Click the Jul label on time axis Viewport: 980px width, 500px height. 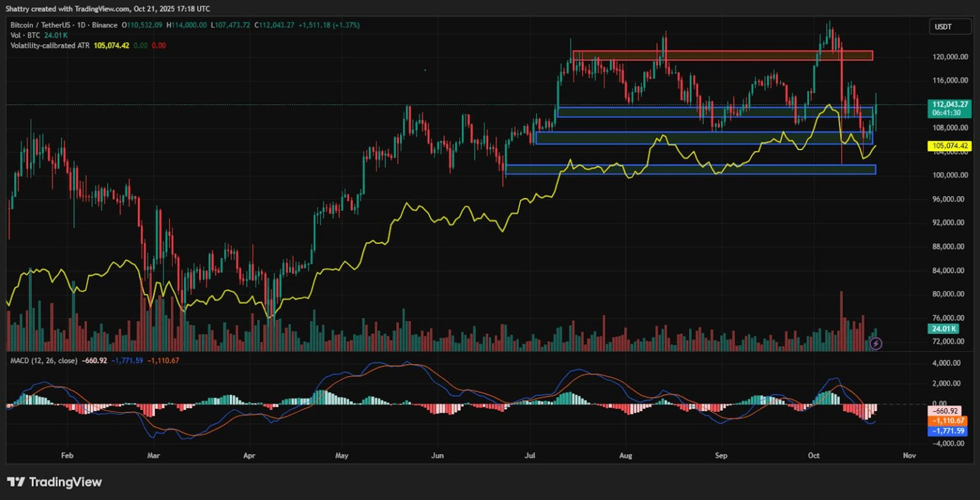click(x=530, y=456)
